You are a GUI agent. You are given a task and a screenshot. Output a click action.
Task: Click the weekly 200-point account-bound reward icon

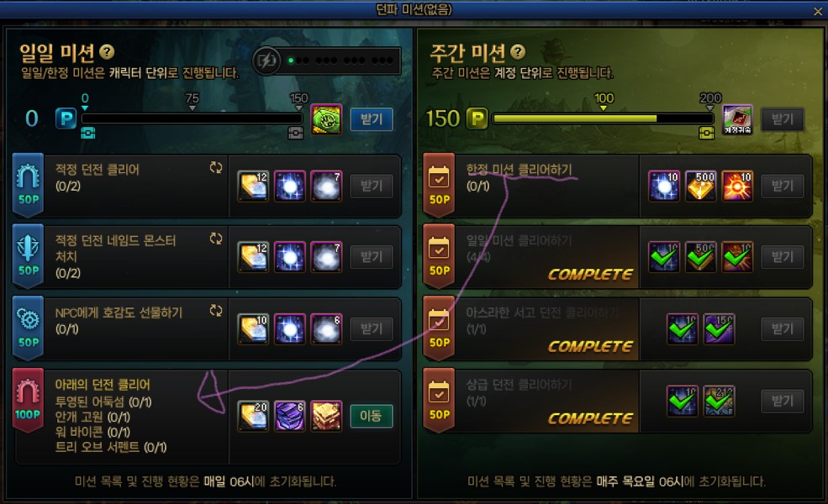(x=737, y=118)
